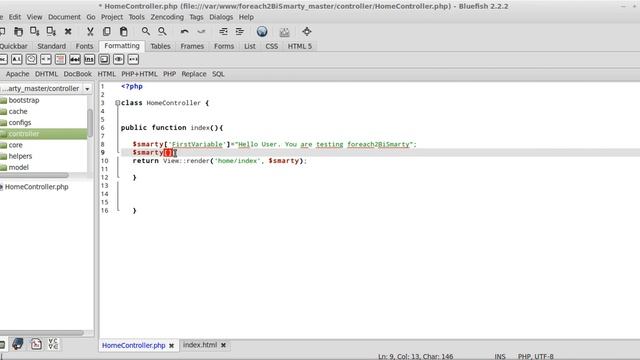Viewport: 640px width, 360px height.
Task: Paste from the clipboard icon
Action: [x=124, y=31]
